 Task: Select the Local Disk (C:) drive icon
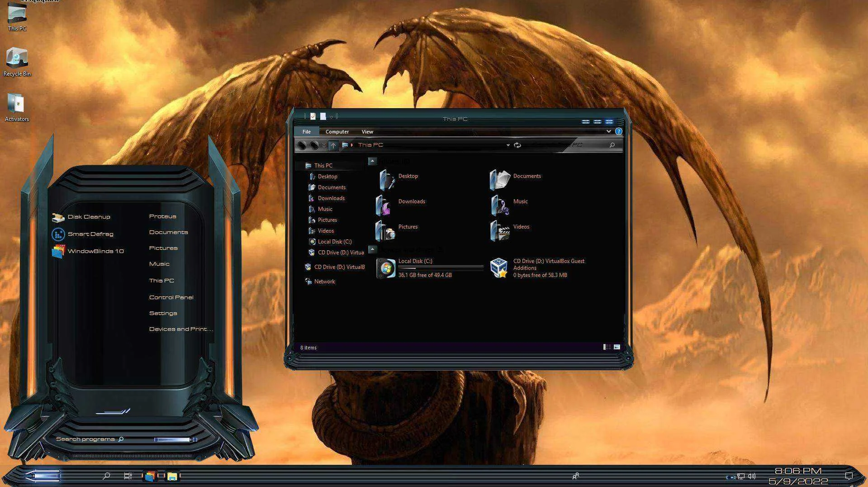(386, 268)
